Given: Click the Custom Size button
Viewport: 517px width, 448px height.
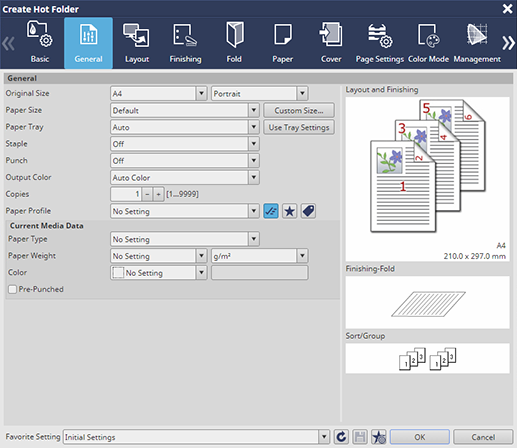Looking at the screenshot, I should [x=299, y=110].
